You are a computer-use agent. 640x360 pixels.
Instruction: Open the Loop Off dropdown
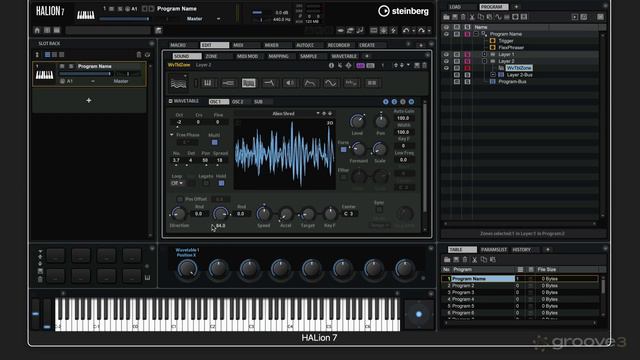tap(177, 183)
